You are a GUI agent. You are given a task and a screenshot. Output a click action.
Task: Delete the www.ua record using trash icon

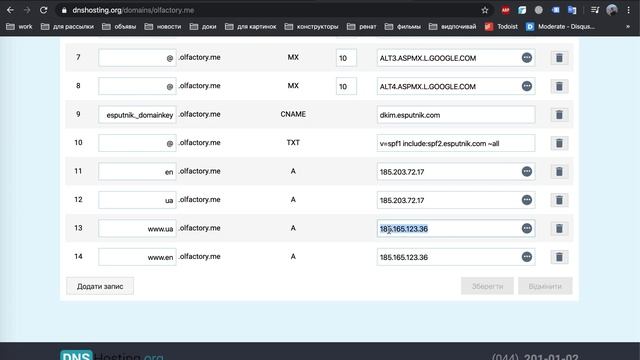[559, 229]
